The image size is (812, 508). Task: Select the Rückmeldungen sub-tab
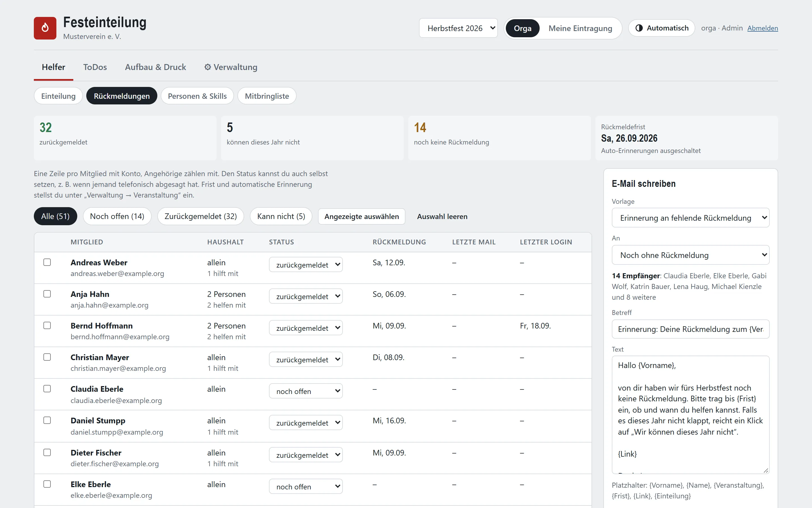click(122, 96)
